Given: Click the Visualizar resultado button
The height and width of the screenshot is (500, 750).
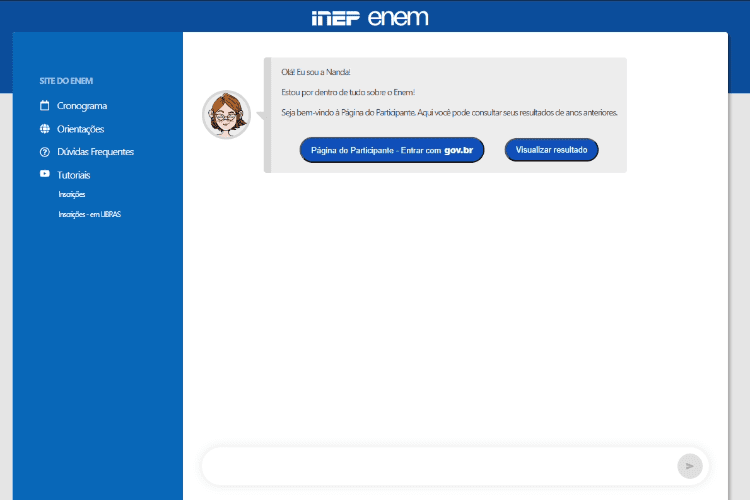Looking at the screenshot, I should click(551, 150).
